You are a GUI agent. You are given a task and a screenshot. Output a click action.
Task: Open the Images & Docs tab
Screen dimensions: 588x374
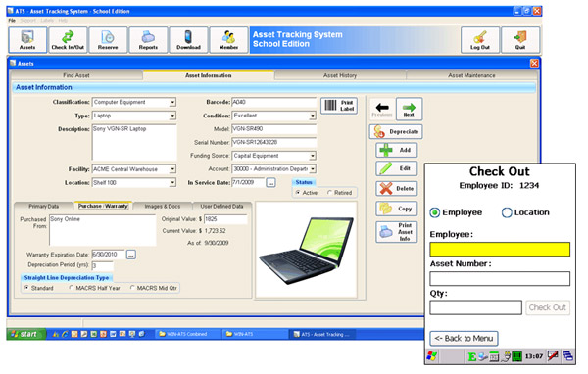point(163,207)
